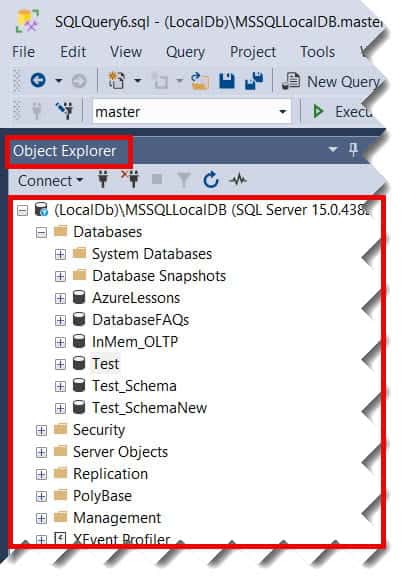Screen dimensions: 401x580
Task: Click the server icon for (LocalDb)\MSSQLLocalDB
Action: [41, 210]
